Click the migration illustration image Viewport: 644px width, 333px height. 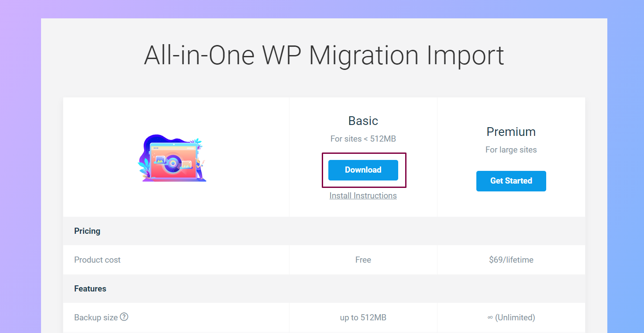(x=172, y=158)
